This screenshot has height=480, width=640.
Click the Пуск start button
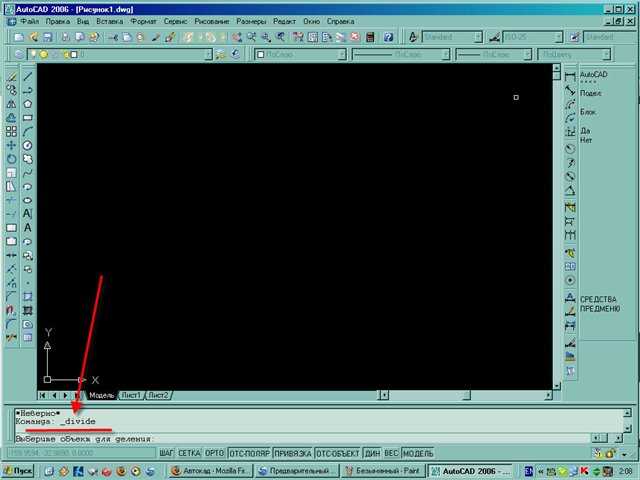18,469
